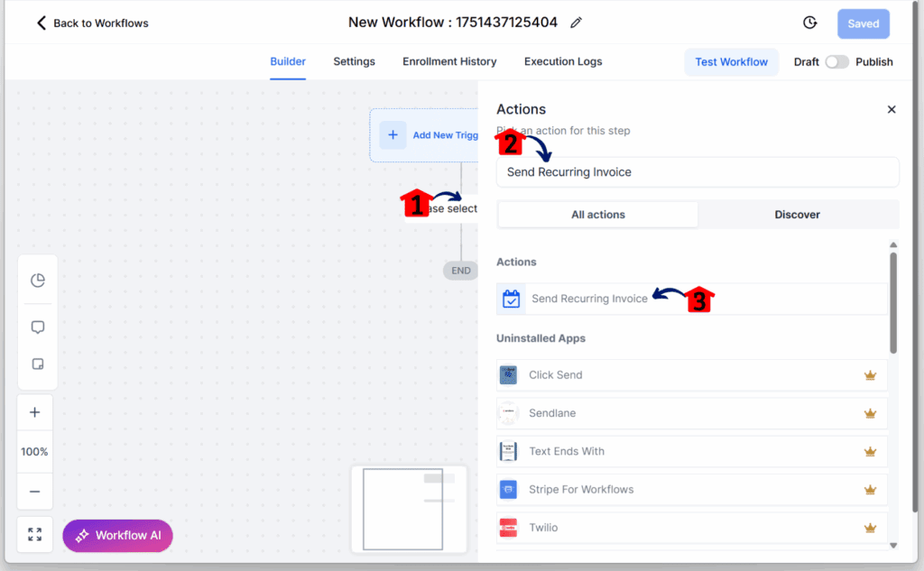Open version history clock icon
Image resolution: width=924 pixels, height=571 pixels.
[810, 23]
